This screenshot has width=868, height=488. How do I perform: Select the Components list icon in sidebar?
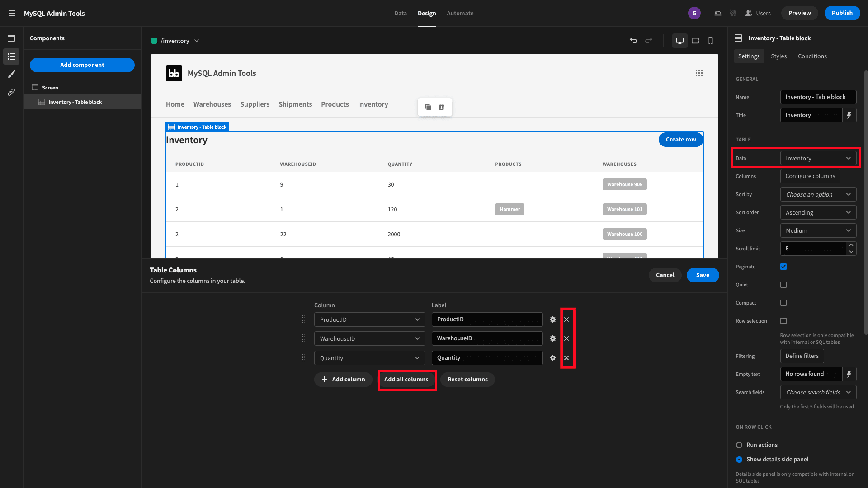[x=11, y=56]
